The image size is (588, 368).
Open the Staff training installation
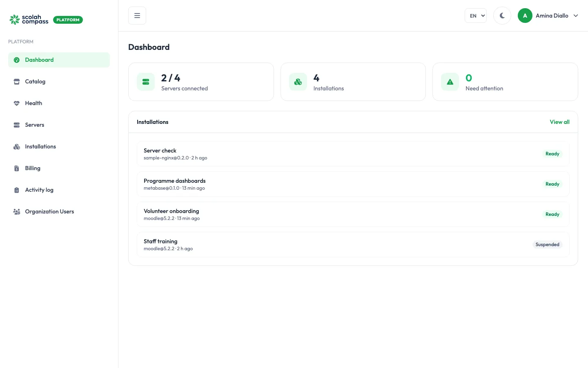pos(353,245)
